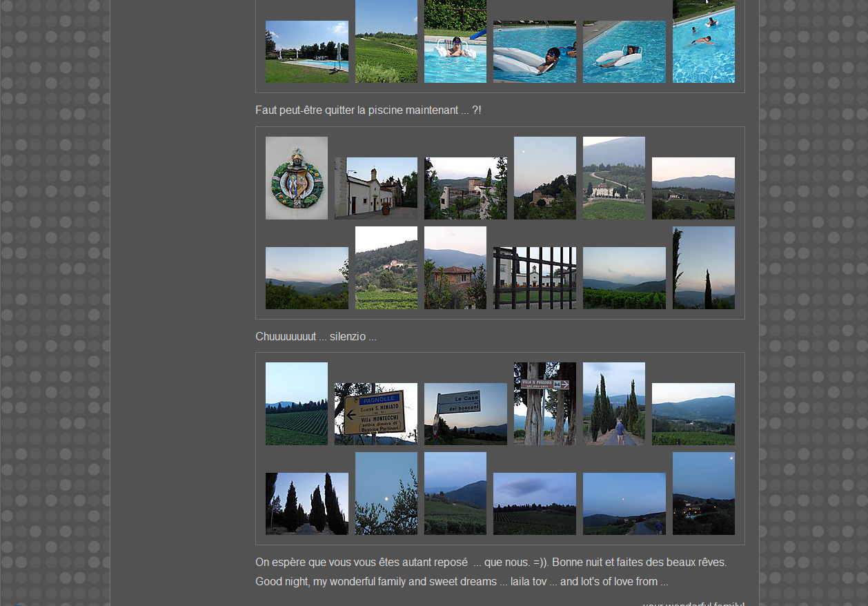Viewport: 868px width, 606px height.
Task: Select the pool with lawn and umbrellas photo
Action: (307, 52)
